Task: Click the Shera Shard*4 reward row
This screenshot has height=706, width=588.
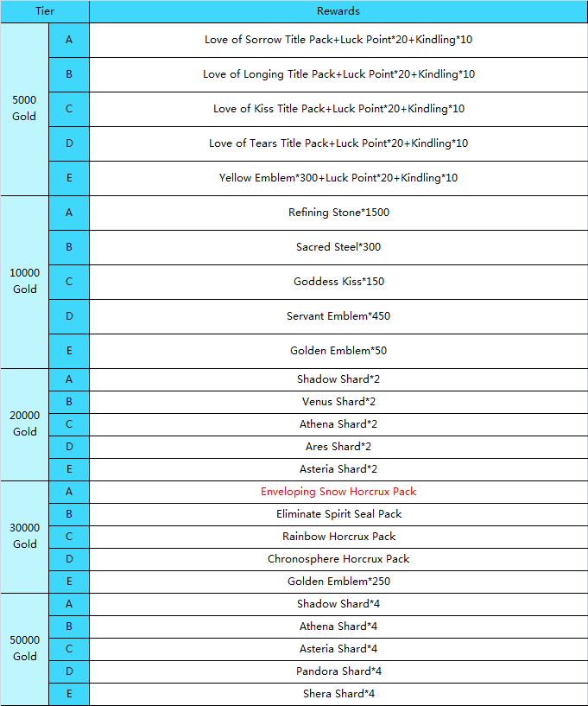Action: [x=338, y=694]
